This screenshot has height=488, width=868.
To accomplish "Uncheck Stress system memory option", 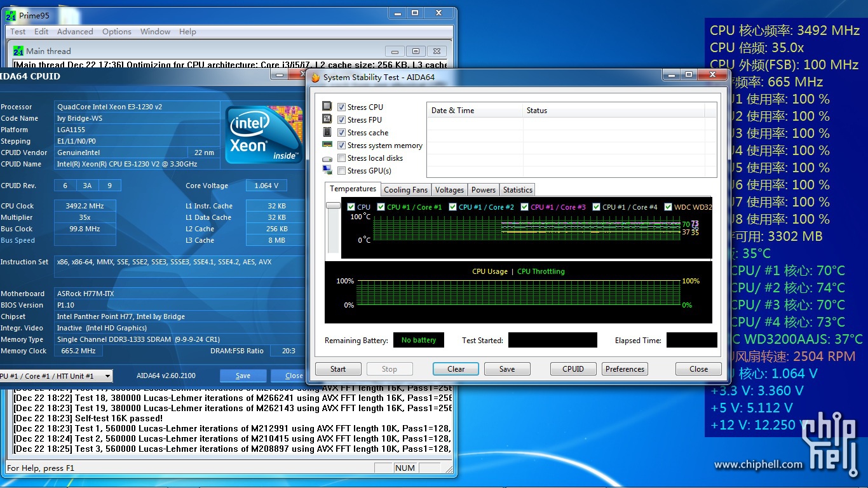I will click(342, 146).
